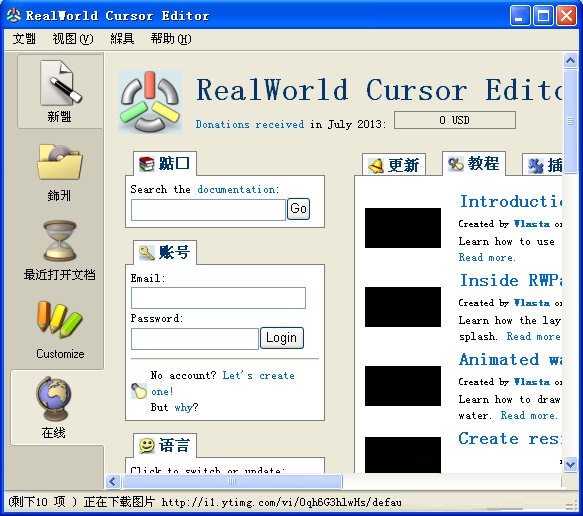583x516 pixels.
Task: Click the RealWorld logo in page header
Action: click(x=150, y=102)
